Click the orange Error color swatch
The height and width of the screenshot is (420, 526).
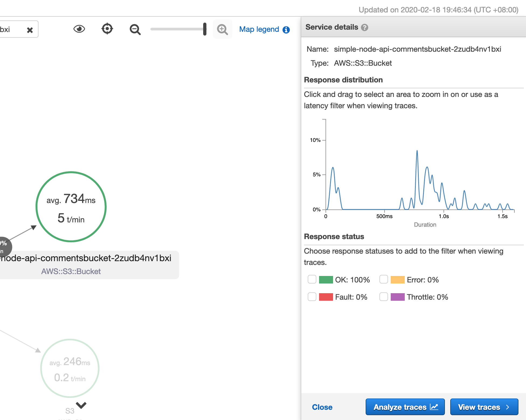[398, 280]
